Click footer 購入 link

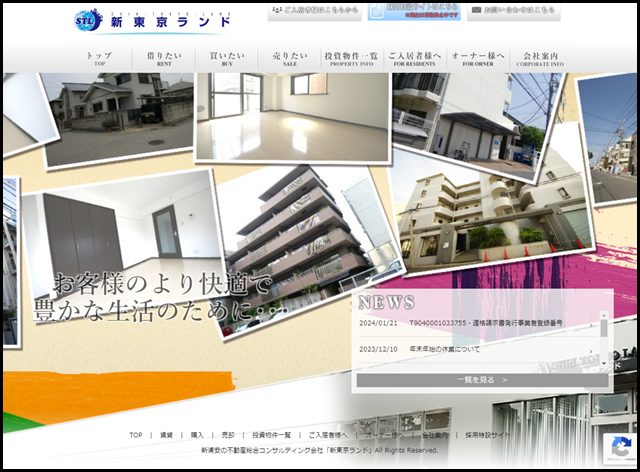(197, 435)
